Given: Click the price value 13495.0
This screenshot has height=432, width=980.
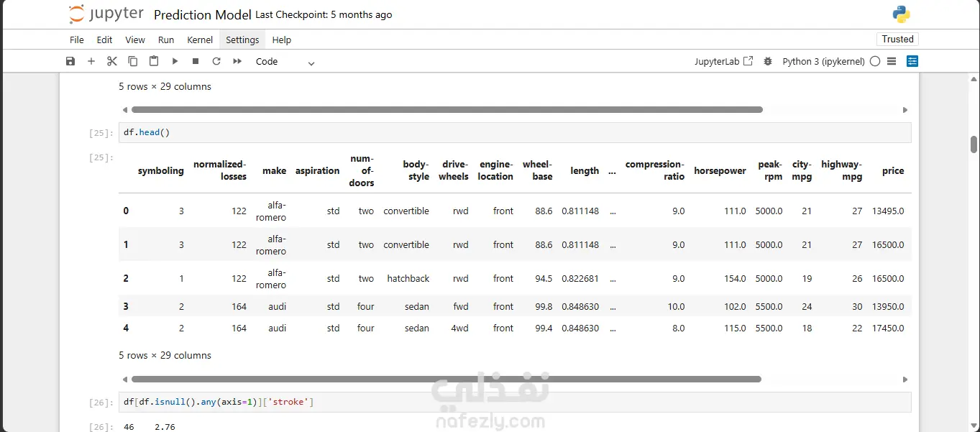Looking at the screenshot, I should point(888,211).
